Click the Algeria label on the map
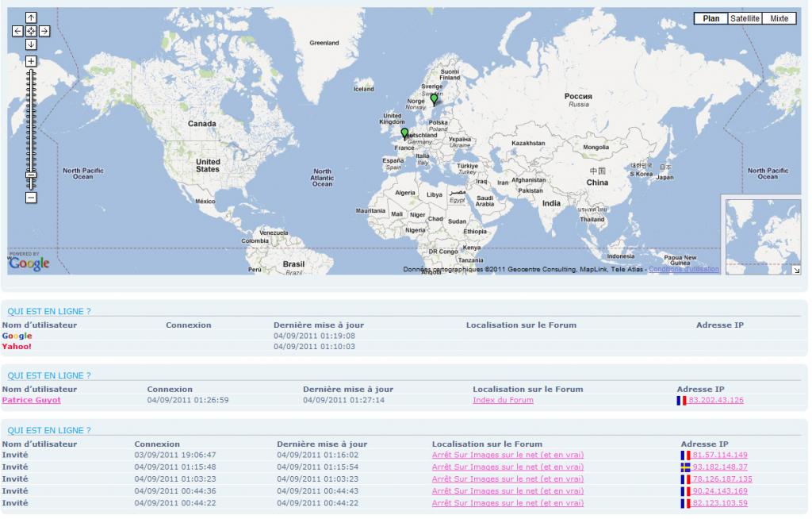Viewport: 812px width, 519px height. pos(405,193)
